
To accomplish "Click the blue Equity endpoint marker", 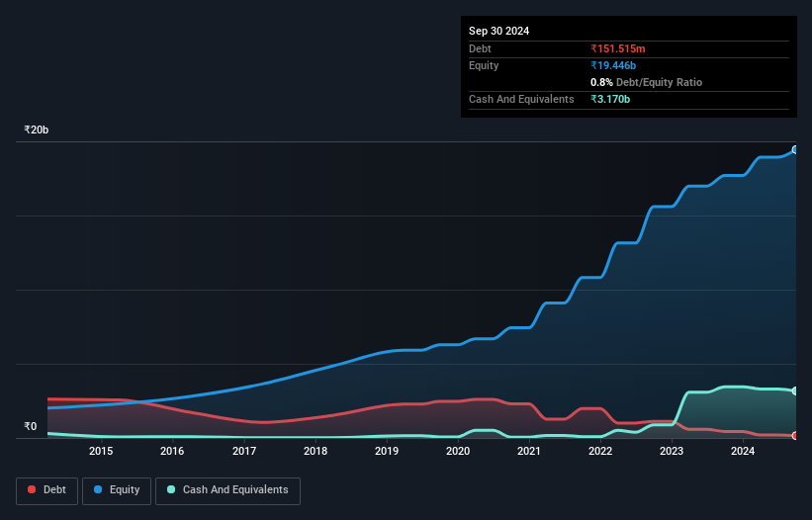I will tap(795, 150).
